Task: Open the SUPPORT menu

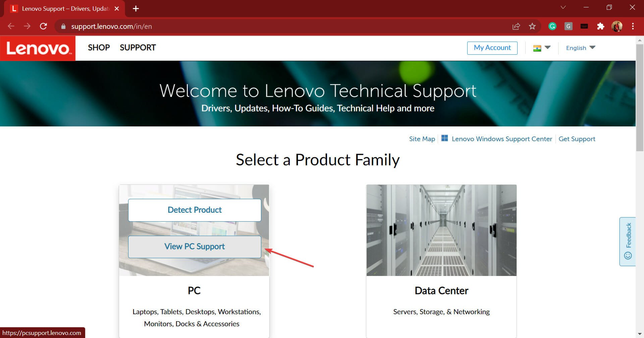Action: pyautogui.click(x=138, y=48)
